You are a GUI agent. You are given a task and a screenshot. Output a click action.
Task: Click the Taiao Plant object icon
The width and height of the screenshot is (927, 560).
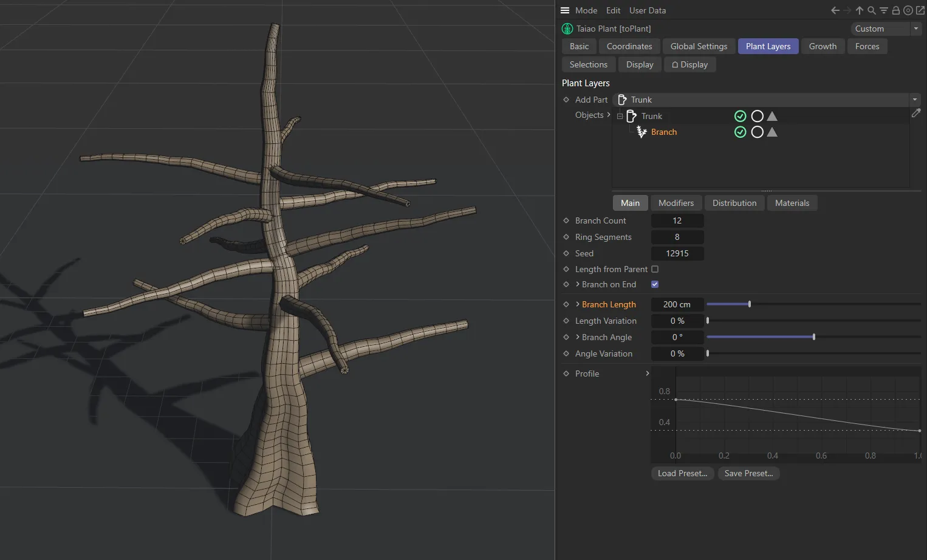[x=567, y=29]
